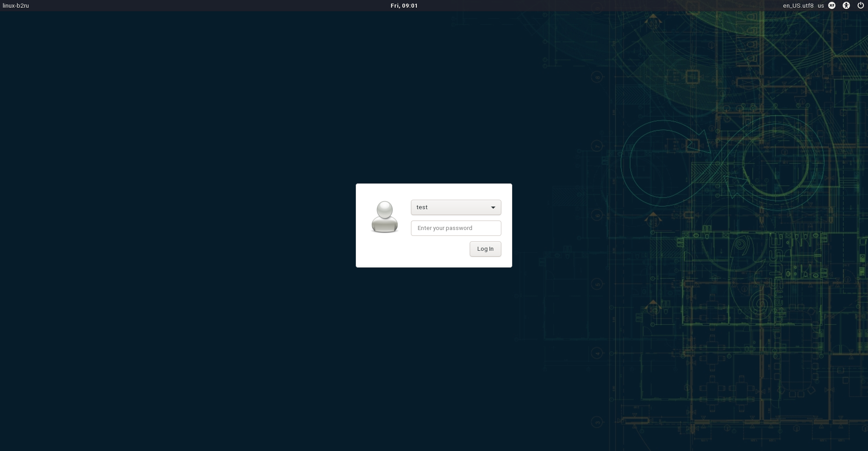
Task: Click the empty dark background on the left
Action: [x=181, y=226]
